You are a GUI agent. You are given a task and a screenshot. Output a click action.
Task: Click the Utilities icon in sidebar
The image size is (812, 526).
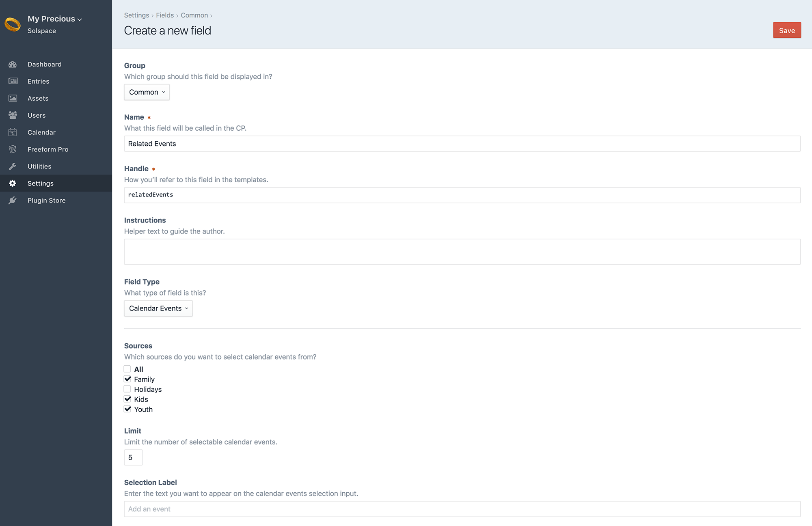coord(13,166)
